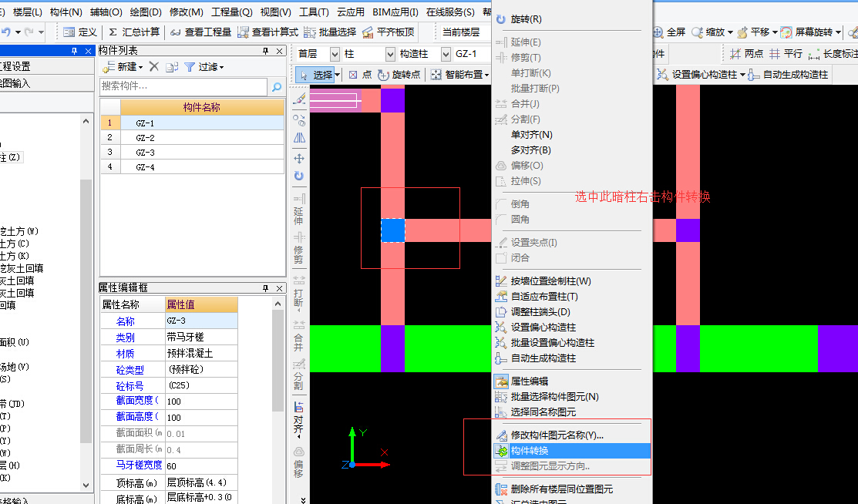
Task: Choose 选择同名称图元 in context menu
Action: [x=543, y=412]
